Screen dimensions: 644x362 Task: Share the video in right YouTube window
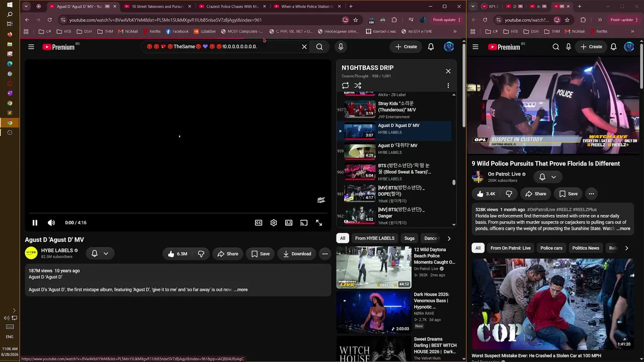(x=535, y=194)
